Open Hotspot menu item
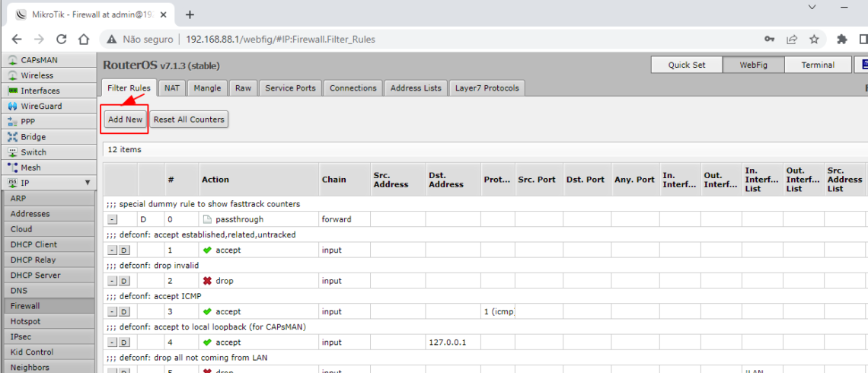The image size is (868, 373). (x=49, y=321)
